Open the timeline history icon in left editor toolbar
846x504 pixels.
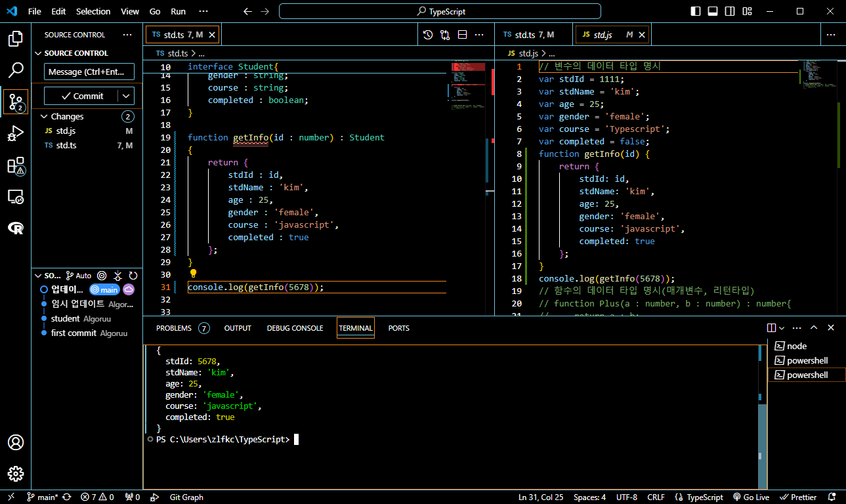pos(428,35)
